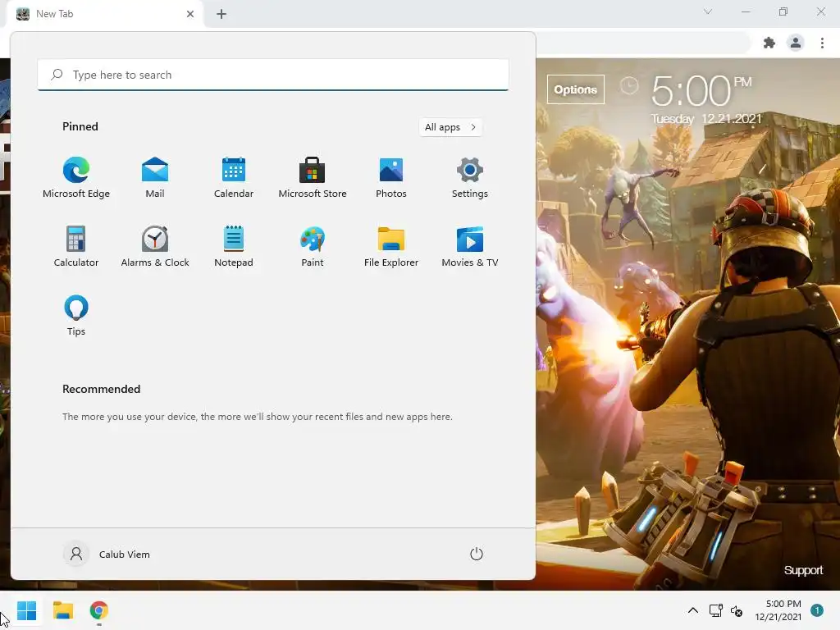The height and width of the screenshot is (630, 840).
Task: Launch the Calculator app
Action: (76, 246)
